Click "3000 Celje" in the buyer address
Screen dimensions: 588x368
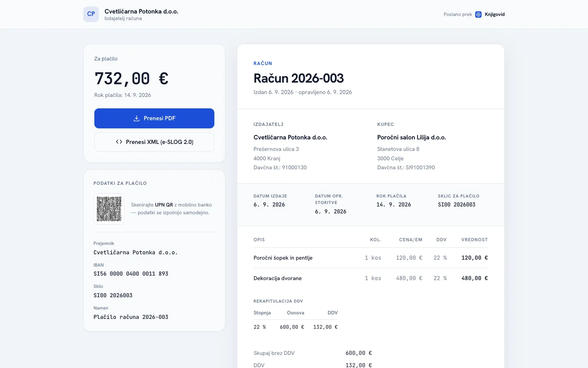click(x=390, y=159)
